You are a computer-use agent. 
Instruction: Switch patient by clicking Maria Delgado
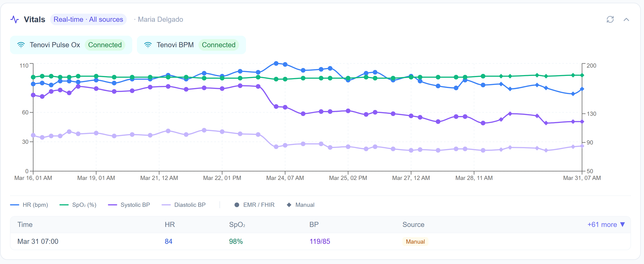click(x=160, y=19)
